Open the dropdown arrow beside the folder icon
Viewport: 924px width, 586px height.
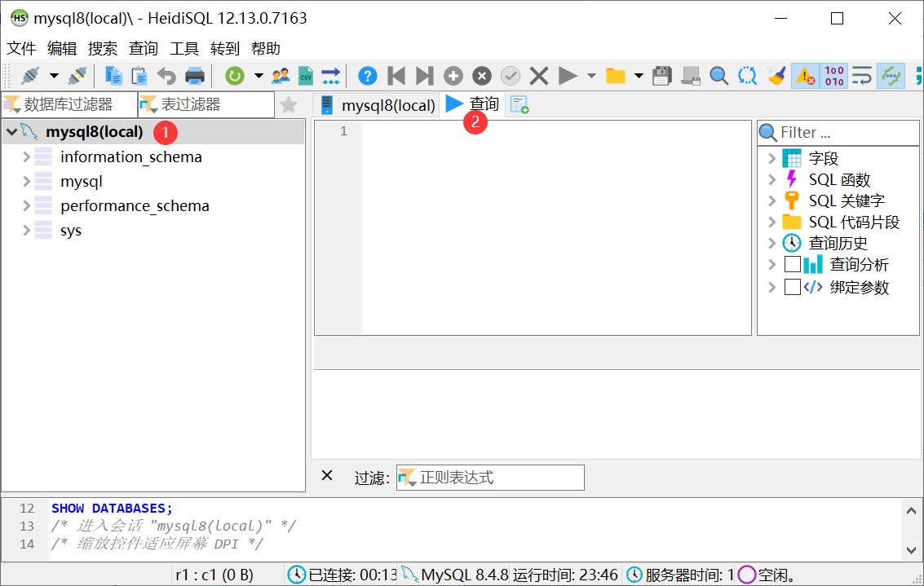click(x=639, y=76)
